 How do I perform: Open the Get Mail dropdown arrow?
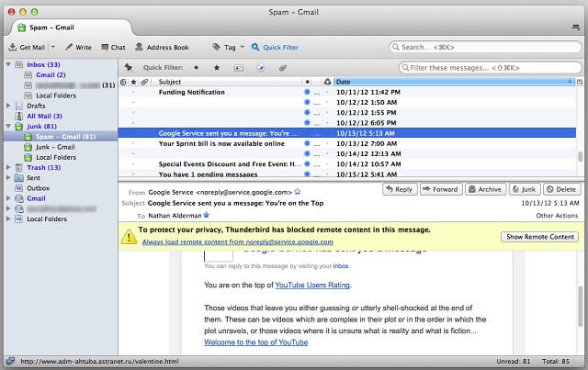click(x=53, y=47)
